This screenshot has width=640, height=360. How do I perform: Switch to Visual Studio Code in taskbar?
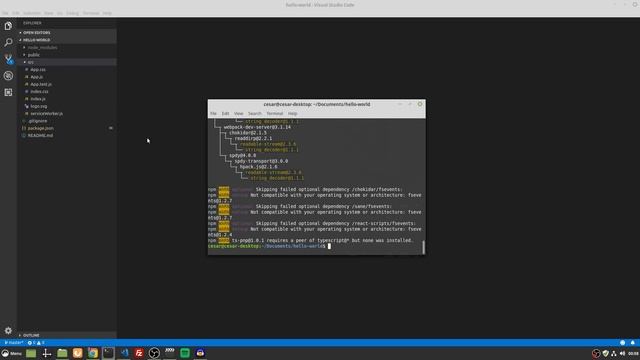pyautogui.click(x=124, y=353)
